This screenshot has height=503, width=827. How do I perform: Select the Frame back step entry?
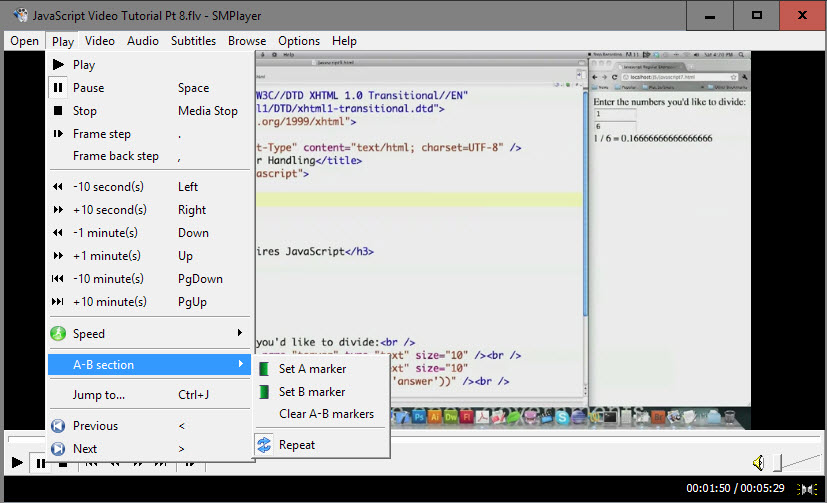(x=149, y=156)
